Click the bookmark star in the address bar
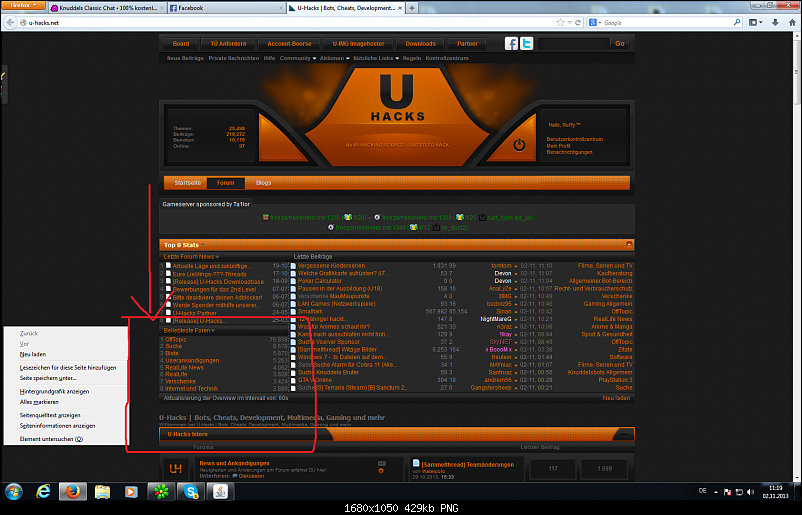 click(x=560, y=23)
